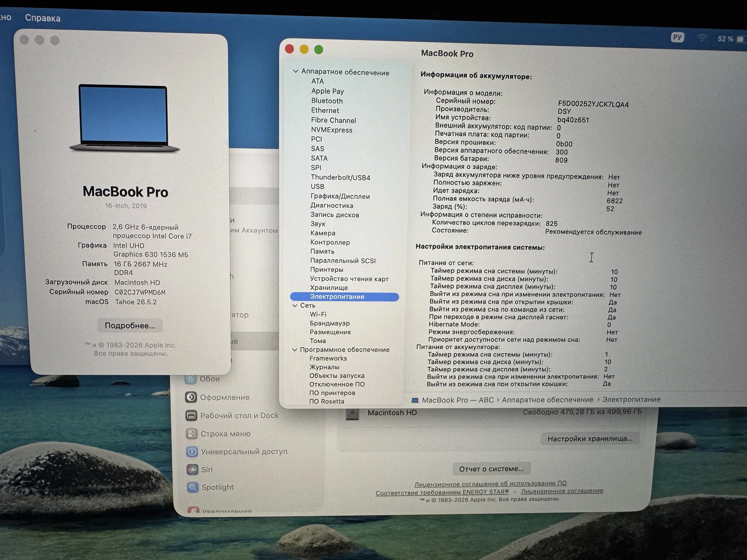Click the battery serial number F5D00252YJCK7LQA4

point(593,104)
